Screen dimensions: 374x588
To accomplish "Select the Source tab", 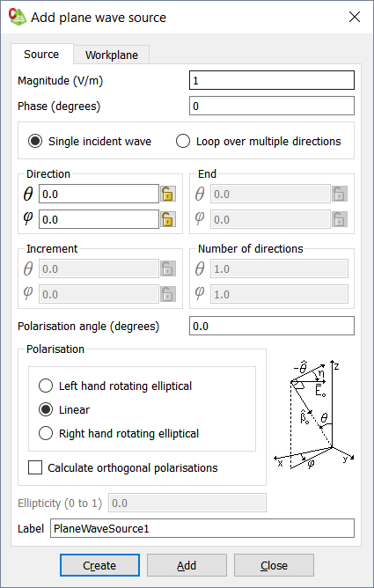I will [x=41, y=54].
